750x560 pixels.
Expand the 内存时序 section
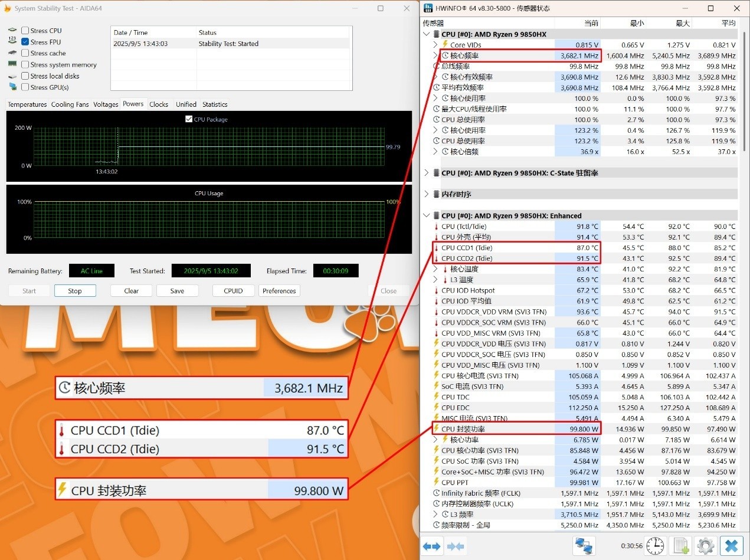pos(427,194)
